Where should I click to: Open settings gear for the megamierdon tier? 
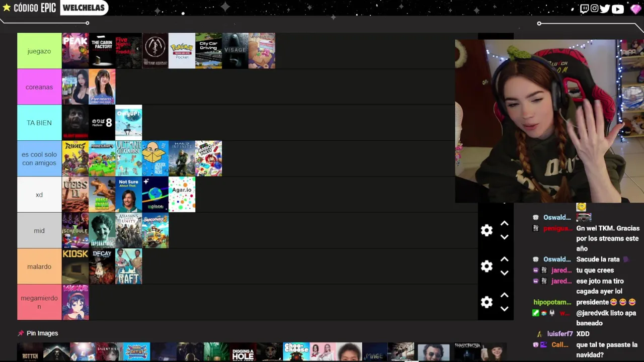click(487, 302)
